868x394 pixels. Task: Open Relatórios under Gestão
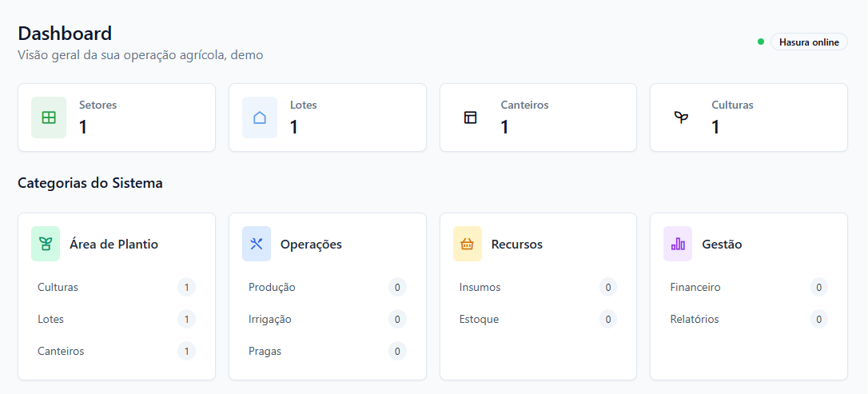coord(749,320)
